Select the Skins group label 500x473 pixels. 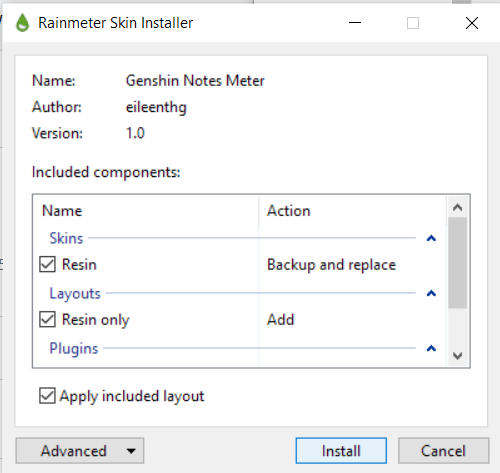pyautogui.click(x=66, y=238)
